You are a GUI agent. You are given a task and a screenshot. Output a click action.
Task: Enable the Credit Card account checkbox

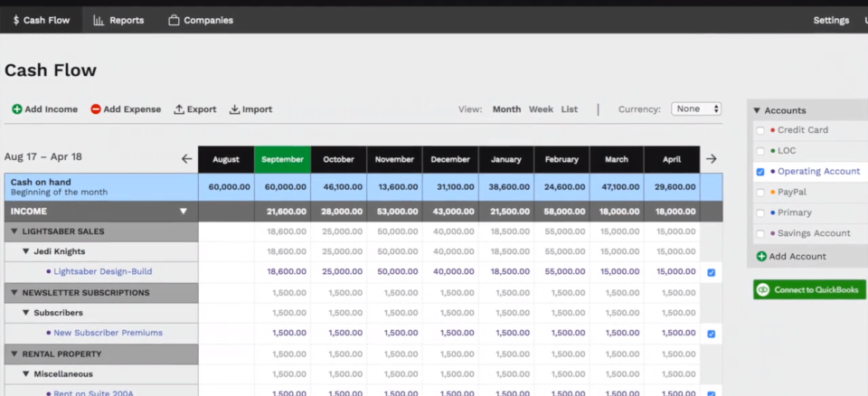760,130
